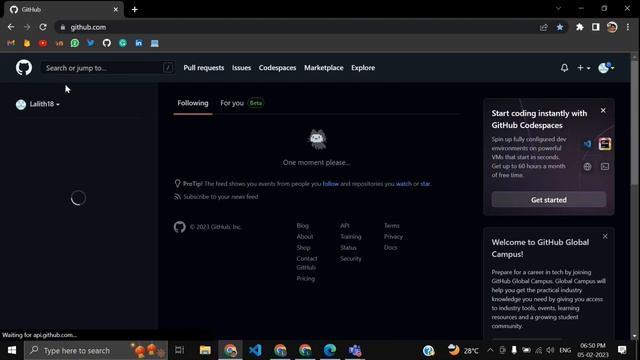Open the GitHub bookmark in bookmarks bar
This screenshot has width=640, height=360.
(107, 43)
